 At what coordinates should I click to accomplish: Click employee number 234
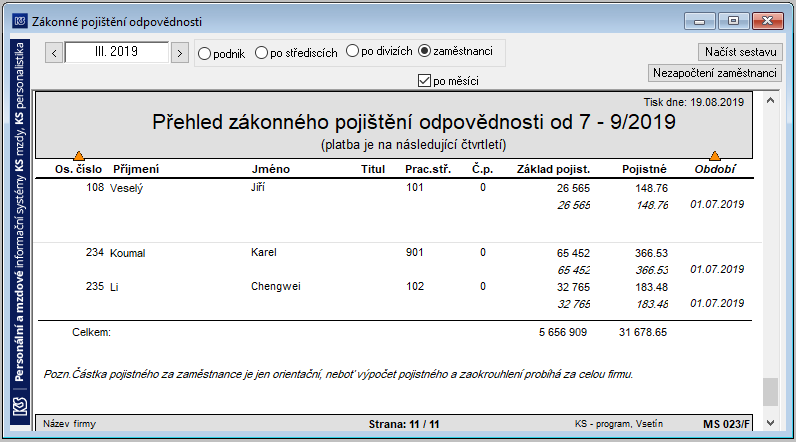coord(95,252)
